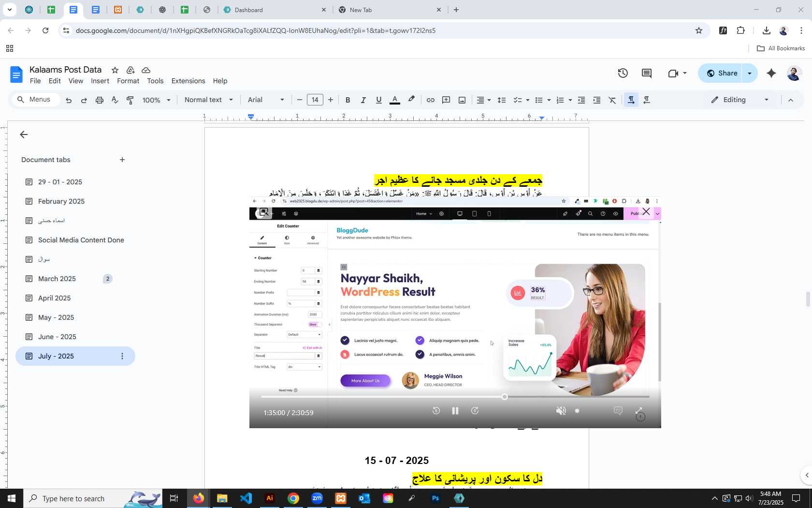
Task: Toggle bold formatting
Action: pos(348,100)
